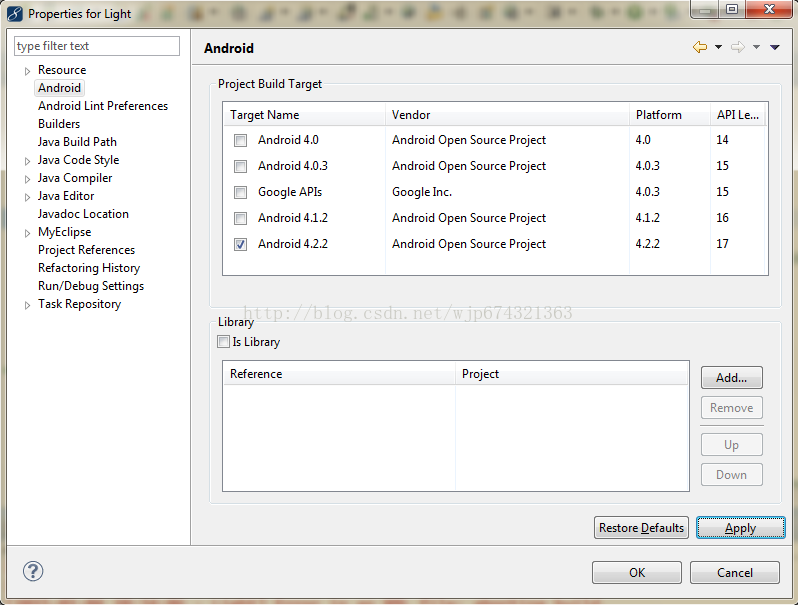Image resolution: width=798 pixels, height=605 pixels.
Task: Expand the Task Repository node
Action: click(x=27, y=305)
